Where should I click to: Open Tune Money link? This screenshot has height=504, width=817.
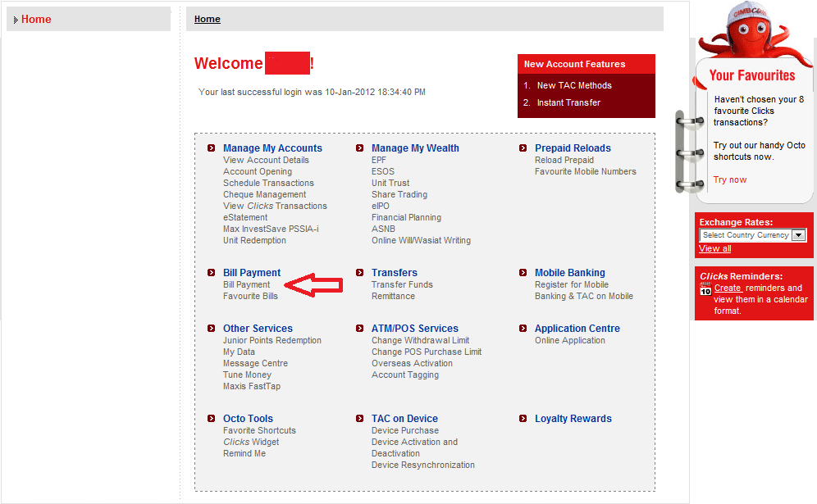(x=247, y=375)
